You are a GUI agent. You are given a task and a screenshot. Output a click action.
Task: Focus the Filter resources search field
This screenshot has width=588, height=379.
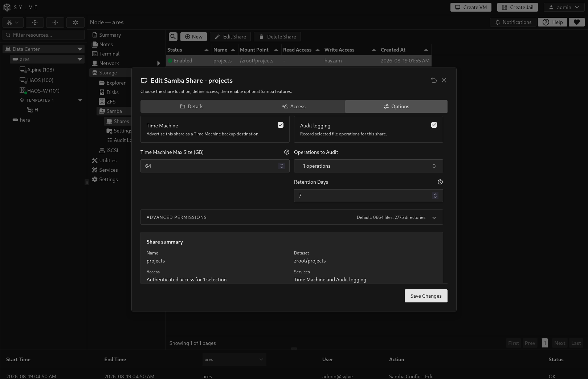pos(44,35)
